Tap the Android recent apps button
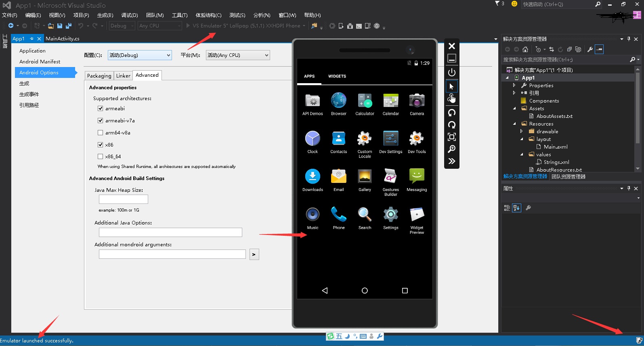This screenshot has width=644, height=346. pyautogui.click(x=405, y=290)
